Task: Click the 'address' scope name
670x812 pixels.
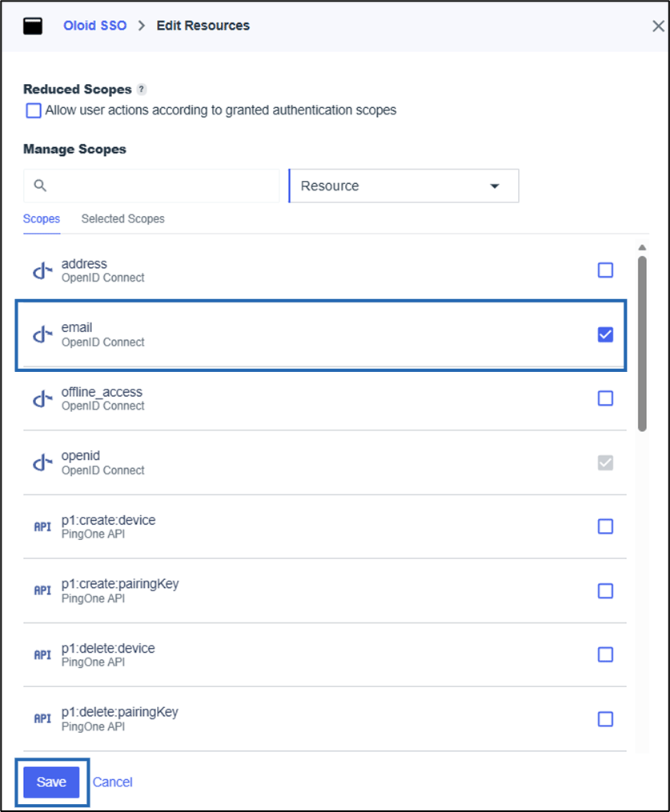Action: pyautogui.click(x=84, y=263)
